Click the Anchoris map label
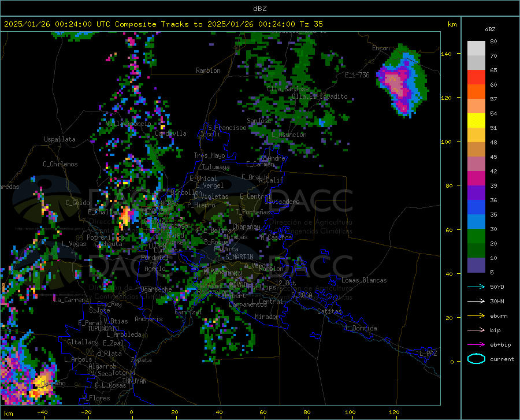520x420 pixels. click(x=148, y=319)
